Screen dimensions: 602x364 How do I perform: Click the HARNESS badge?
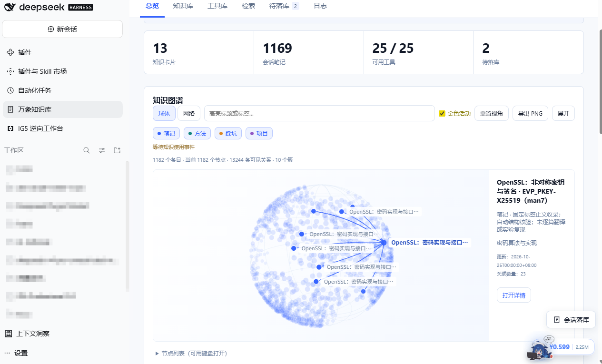pyautogui.click(x=80, y=7)
